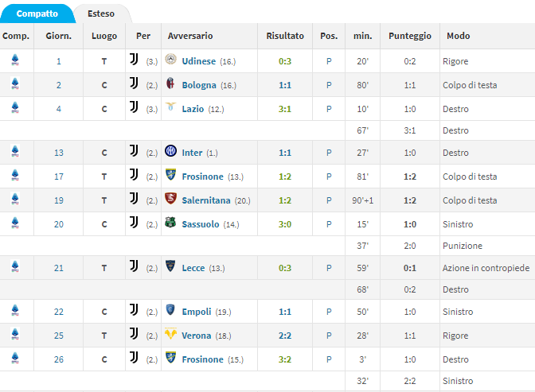Click the Sassuolo club crest icon

170,223
